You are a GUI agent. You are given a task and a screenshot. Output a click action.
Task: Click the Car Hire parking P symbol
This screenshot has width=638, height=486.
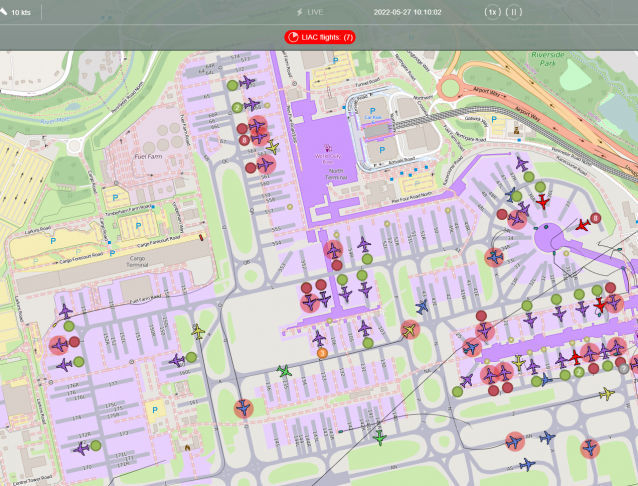coord(371,110)
